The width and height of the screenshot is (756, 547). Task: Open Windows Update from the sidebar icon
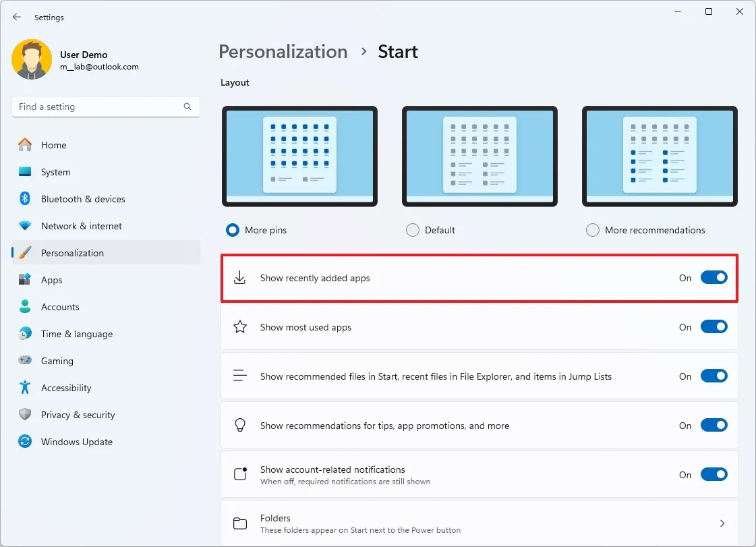[x=26, y=442]
